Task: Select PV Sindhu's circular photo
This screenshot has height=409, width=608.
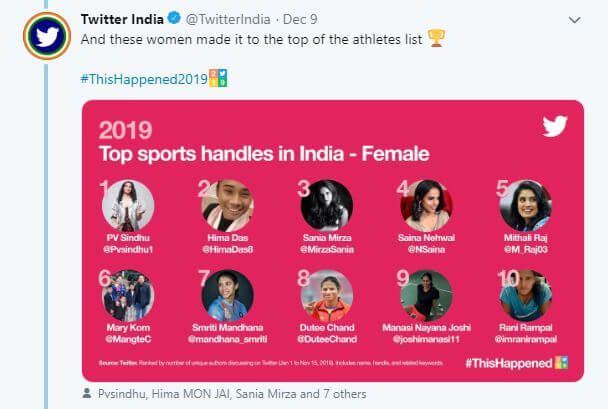Action: tap(128, 205)
